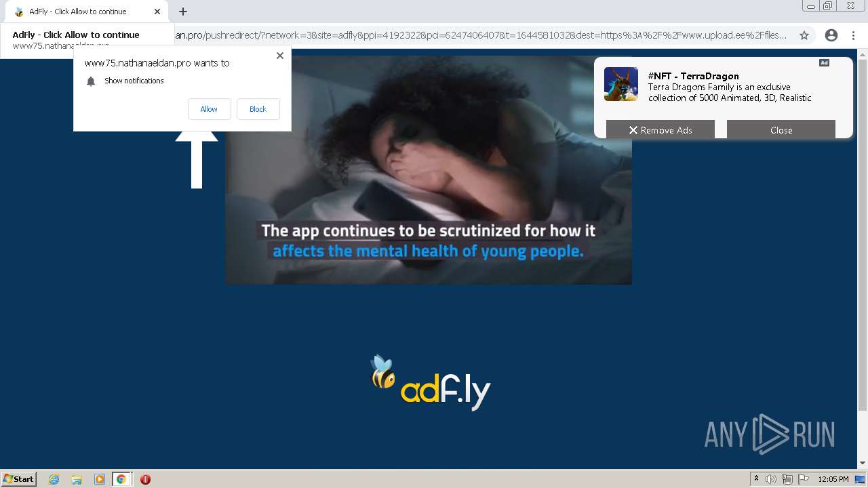Close the AdFly browser tab

point(157,12)
